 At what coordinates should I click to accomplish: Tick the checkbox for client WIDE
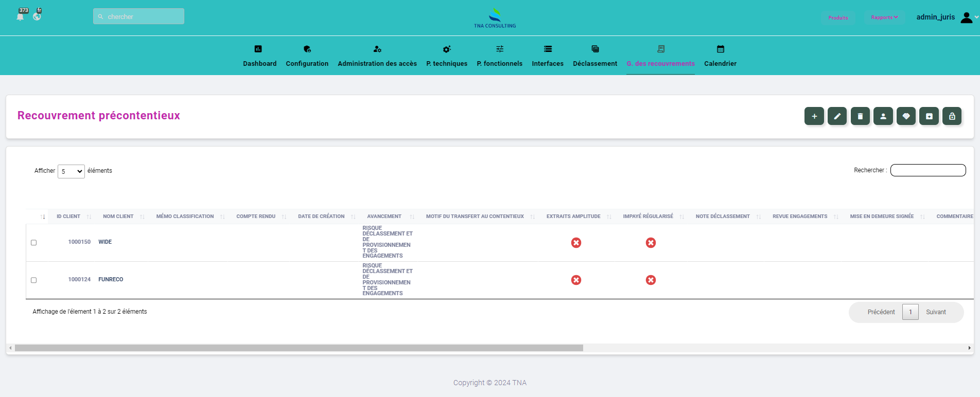34,243
